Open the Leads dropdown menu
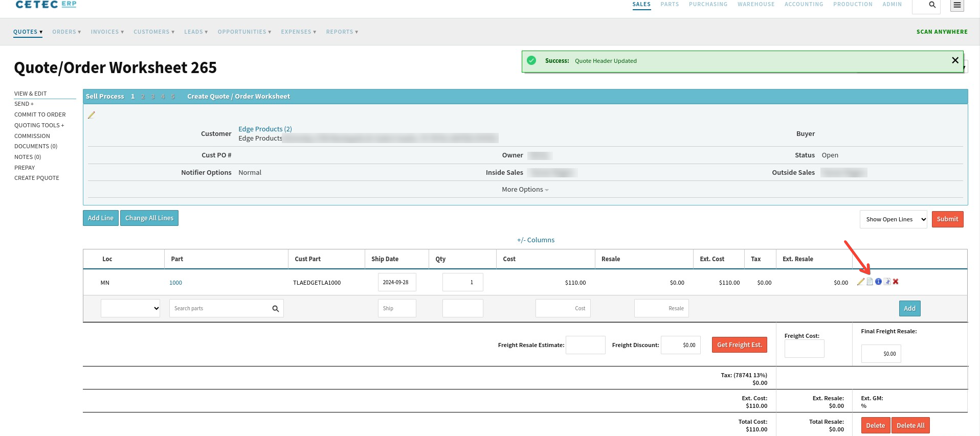Image resolution: width=980 pixels, height=436 pixels. click(x=196, y=32)
